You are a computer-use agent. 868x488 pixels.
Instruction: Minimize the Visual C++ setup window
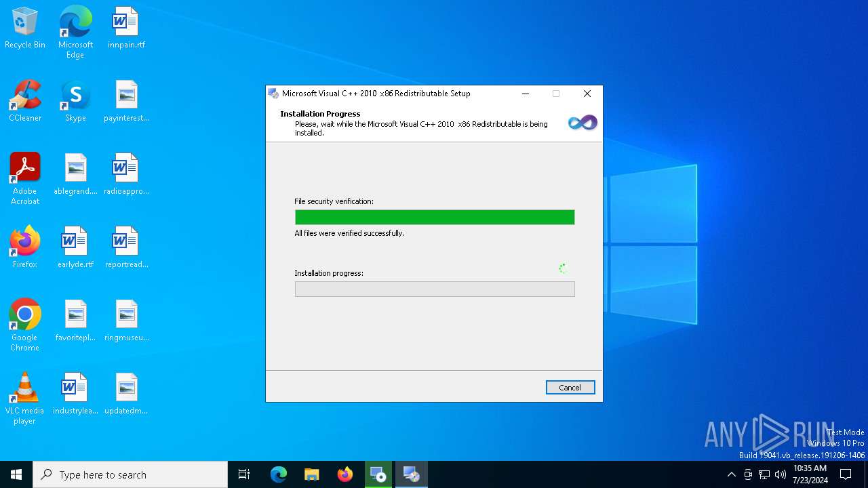525,94
